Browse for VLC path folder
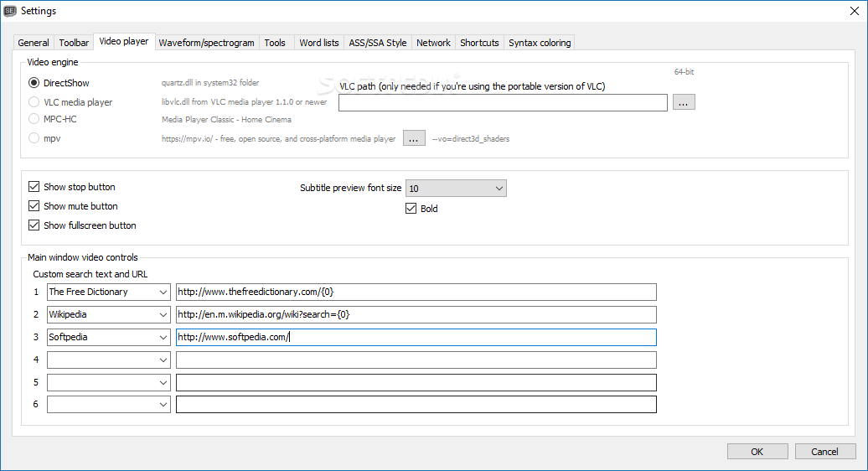Image resolution: width=868 pixels, height=471 pixels. 684,102
